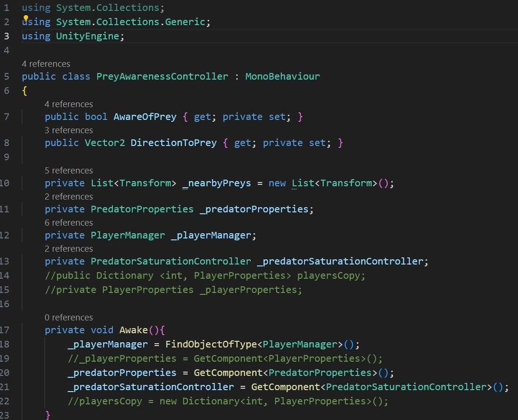Screen dimensions: 518x420
Task: Click the PreyAwarenessController class name
Action: coord(162,76)
